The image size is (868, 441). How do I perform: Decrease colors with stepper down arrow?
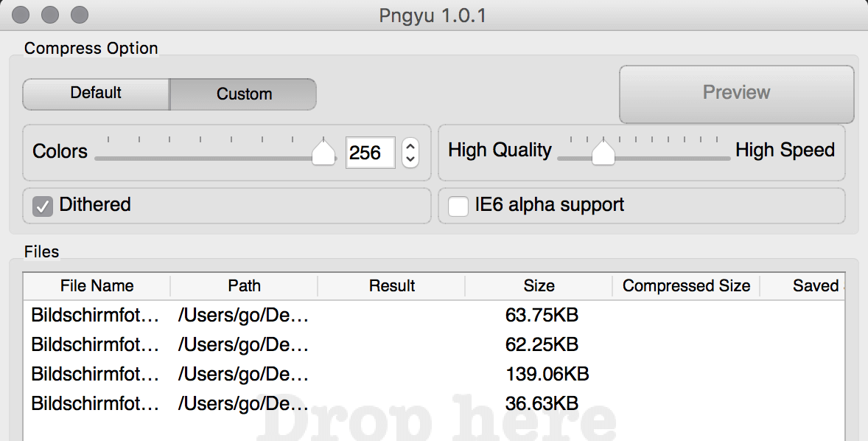[x=410, y=159]
